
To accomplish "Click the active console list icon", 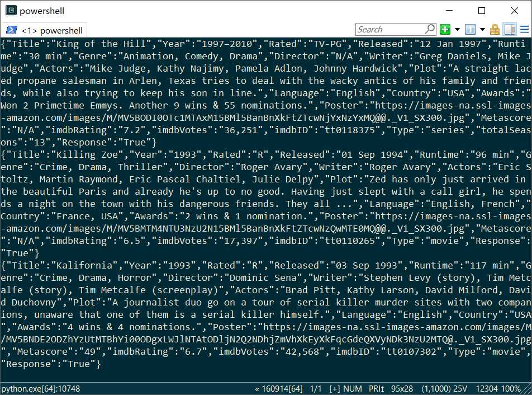I will tap(470, 30).
